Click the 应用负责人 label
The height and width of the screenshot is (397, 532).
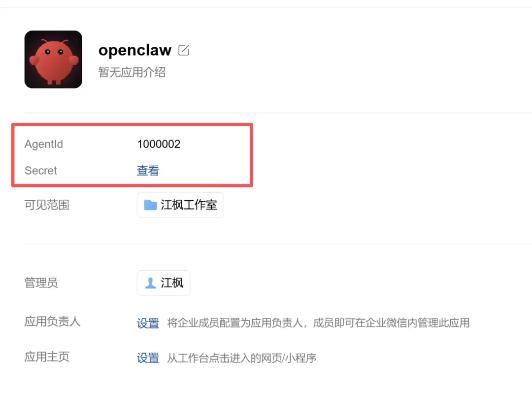click(x=52, y=321)
